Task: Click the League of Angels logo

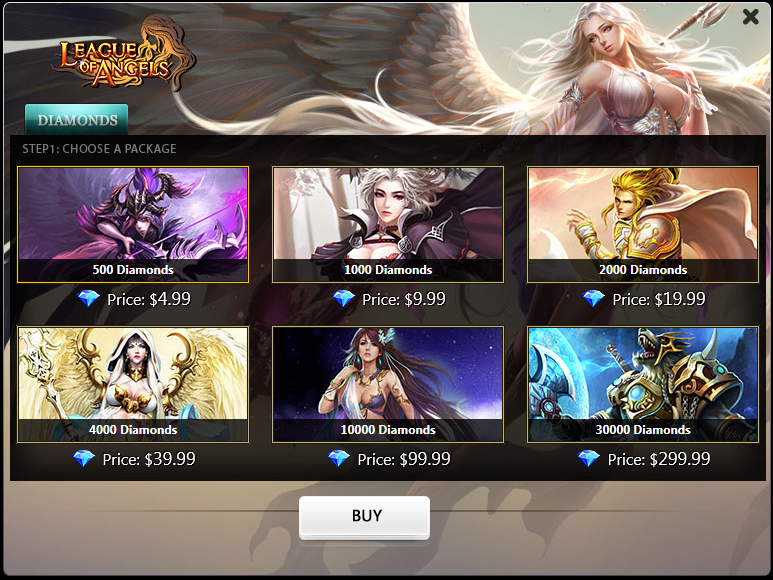Action: click(123, 54)
